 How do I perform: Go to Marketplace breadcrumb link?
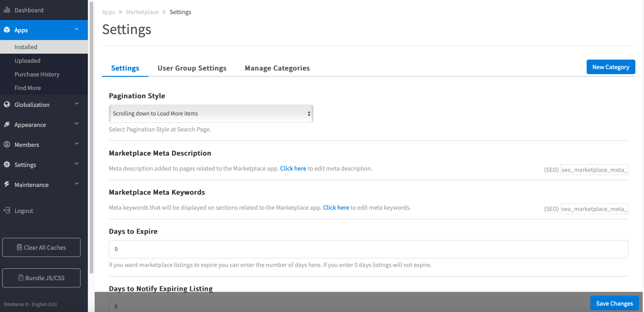click(x=142, y=12)
